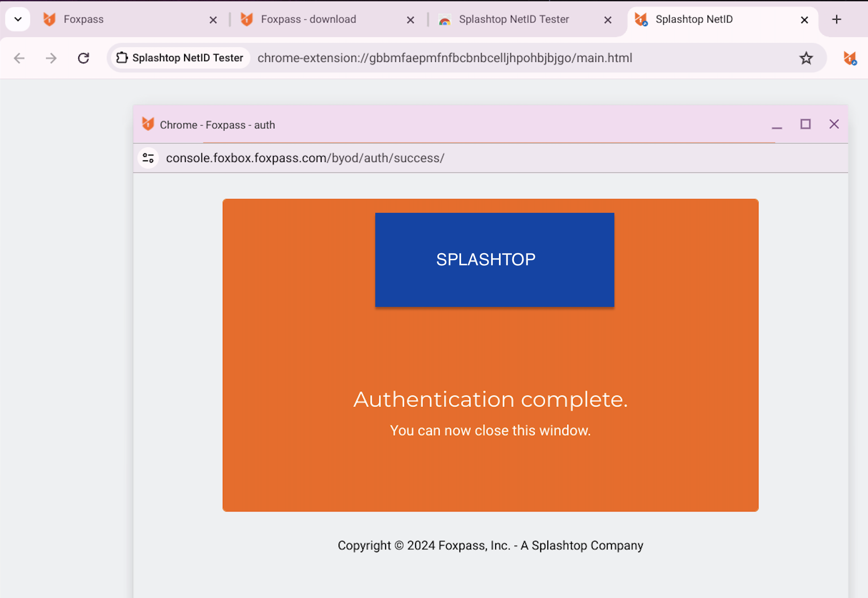Click the blue SPLASHTOP banner
This screenshot has height=598, width=868.
coord(494,259)
